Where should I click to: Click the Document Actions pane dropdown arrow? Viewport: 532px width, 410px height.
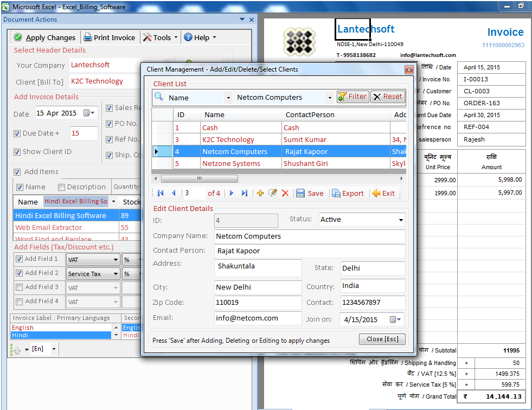(242, 20)
